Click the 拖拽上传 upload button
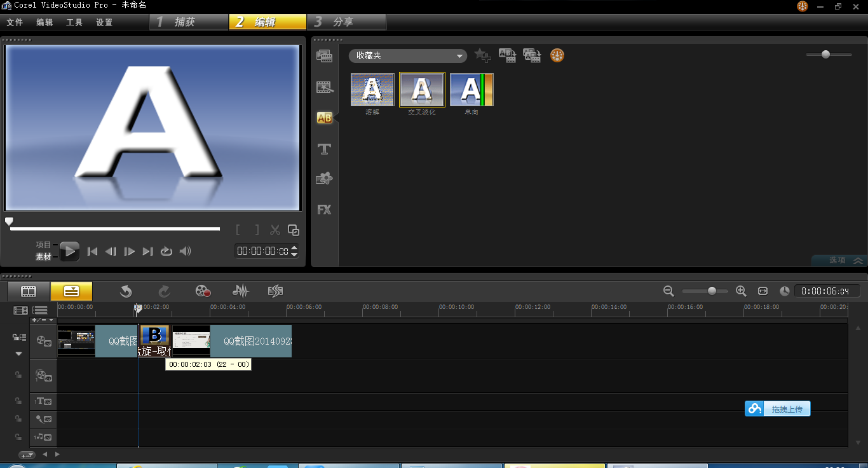The height and width of the screenshot is (468, 868). [778, 409]
